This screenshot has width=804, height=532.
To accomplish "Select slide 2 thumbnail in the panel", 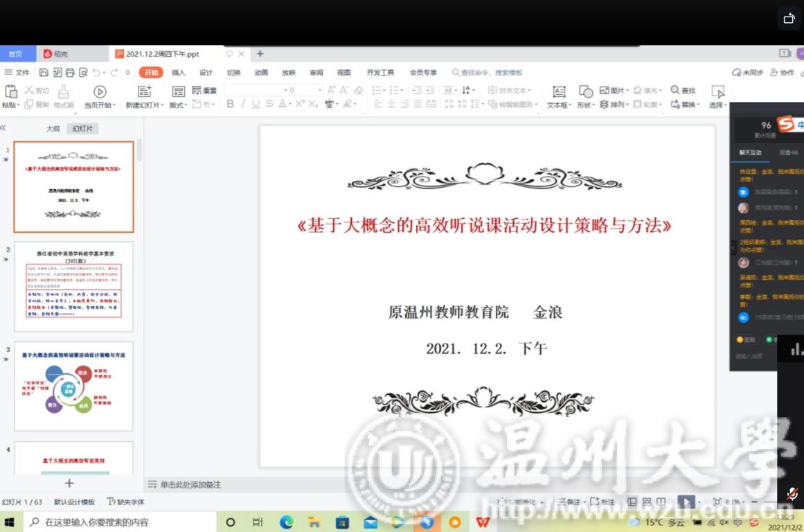I will (x=74, y=286).
